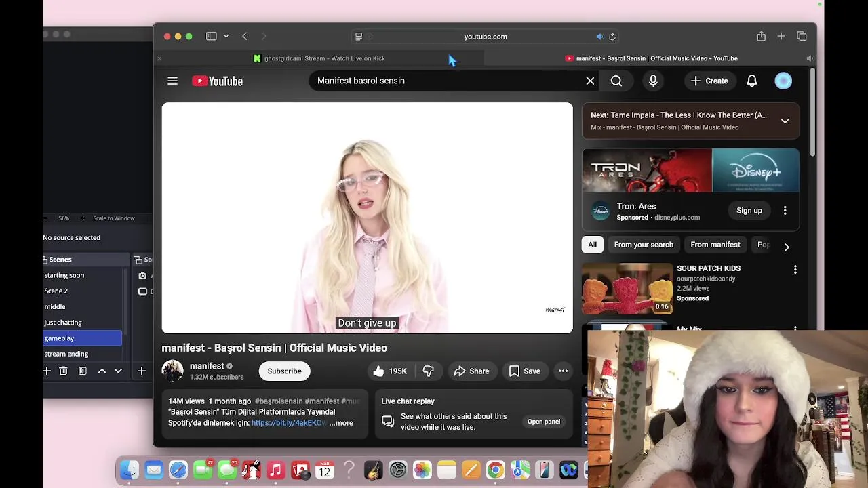
Task: Zoom out OBS preview with minus
Action: pyautogui.click(x=45, y=218)
